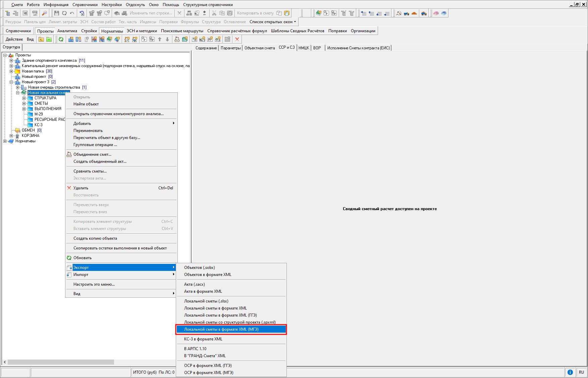
Task: Select Объектов (.sobx) export option
Action: coord(200,268)
